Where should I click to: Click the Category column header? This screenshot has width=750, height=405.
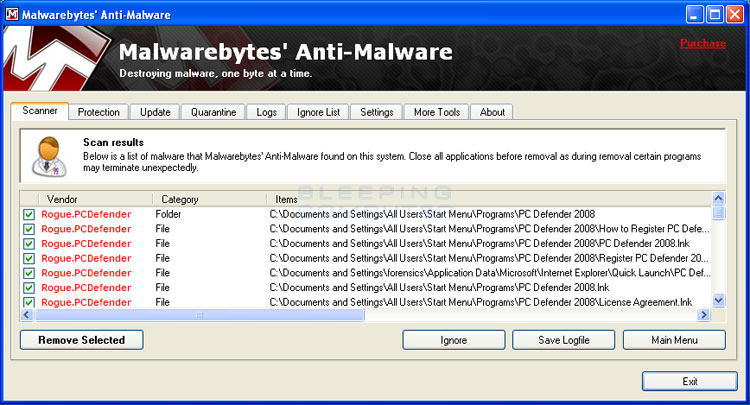click(210, 199)
